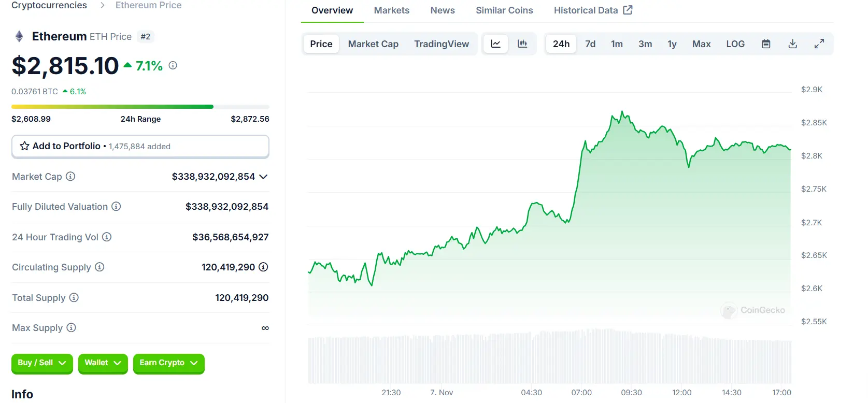Toggle LOG scale on chart

click(735, 44)
